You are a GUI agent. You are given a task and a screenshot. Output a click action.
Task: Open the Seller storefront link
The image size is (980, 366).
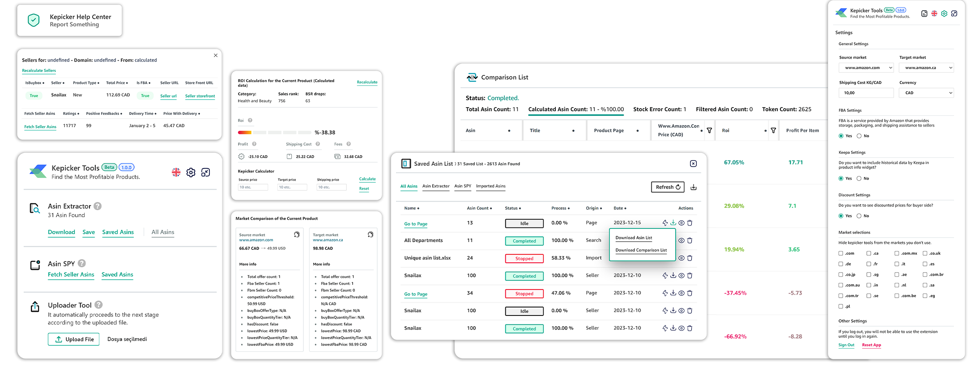(200, 96)
